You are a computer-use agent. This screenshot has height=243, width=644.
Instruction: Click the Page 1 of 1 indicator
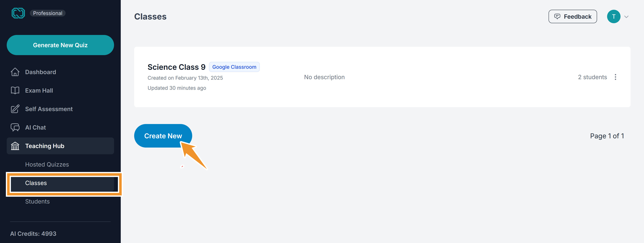[607, 136]
